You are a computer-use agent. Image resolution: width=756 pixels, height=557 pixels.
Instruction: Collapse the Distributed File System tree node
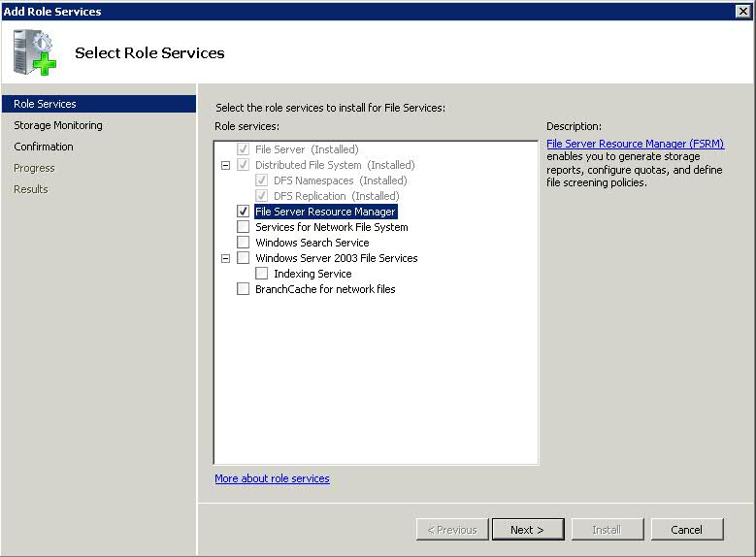[225, 165]
